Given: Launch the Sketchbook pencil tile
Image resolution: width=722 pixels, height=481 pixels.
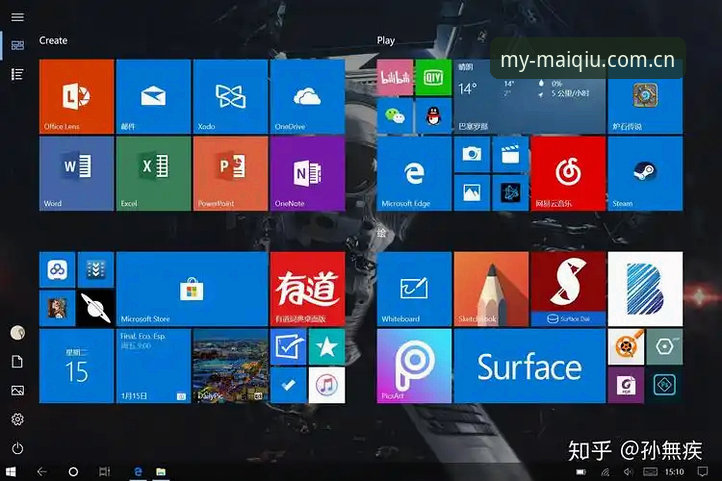Looking at the screenshot, I should [x=491, y=289].
